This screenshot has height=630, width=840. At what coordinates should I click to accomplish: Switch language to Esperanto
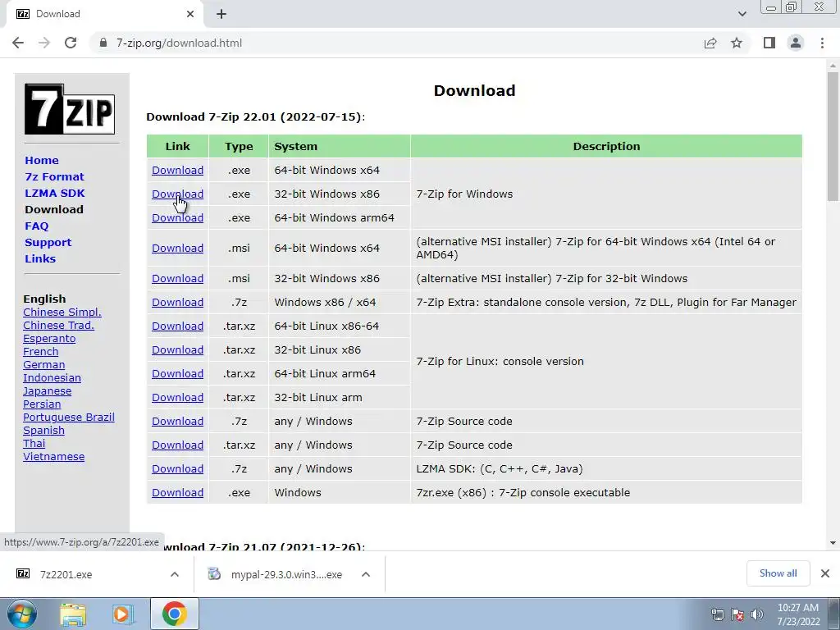point(49,339)
